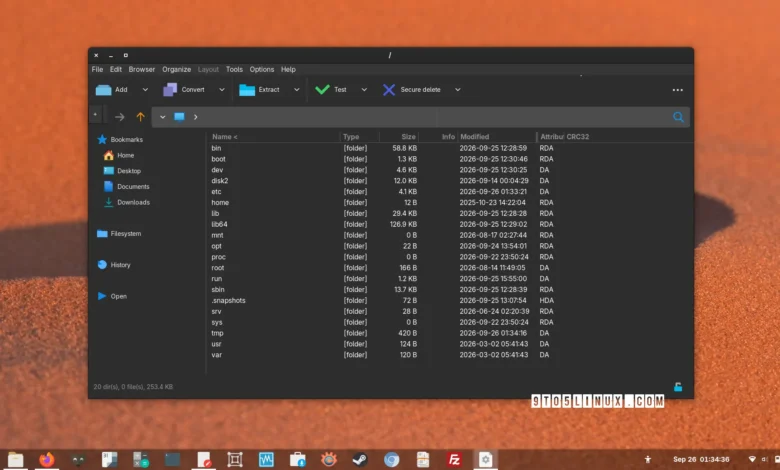Open Secure delete dropdown arrow

(x=458, y=90)
